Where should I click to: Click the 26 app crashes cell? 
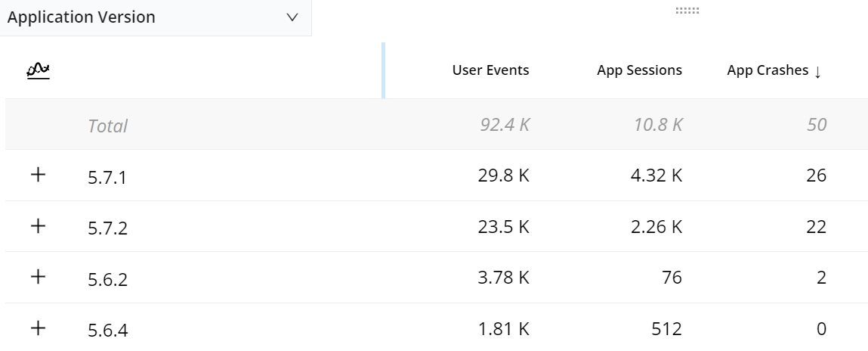click(x=816, y=176)
